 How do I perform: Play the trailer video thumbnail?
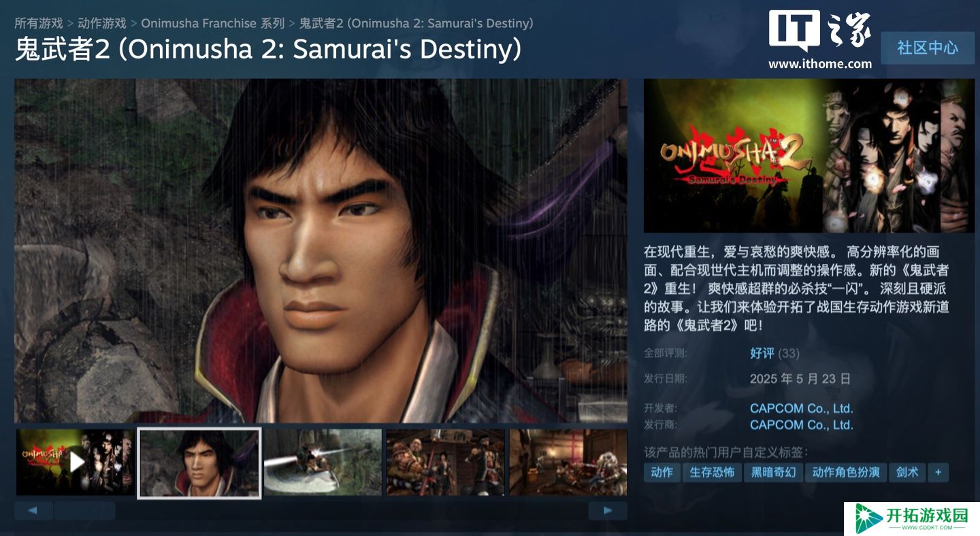tap(75, 463)
